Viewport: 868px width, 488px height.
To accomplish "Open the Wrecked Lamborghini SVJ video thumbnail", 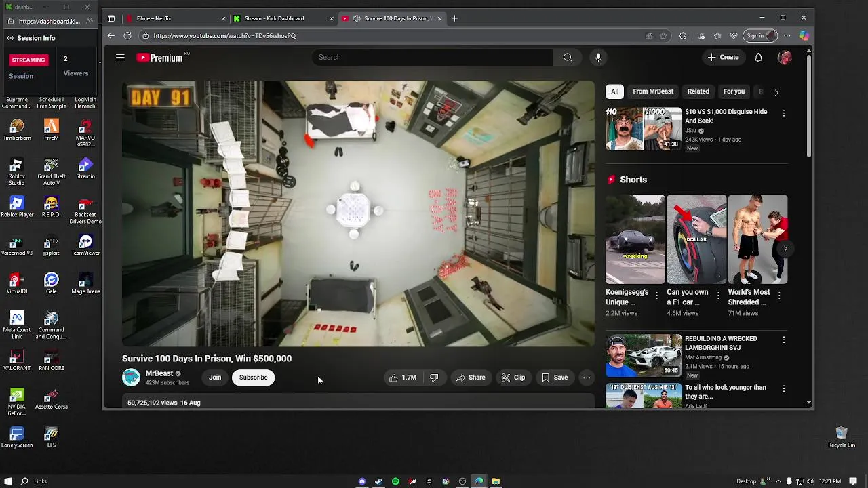I will [x=644, y=355].
